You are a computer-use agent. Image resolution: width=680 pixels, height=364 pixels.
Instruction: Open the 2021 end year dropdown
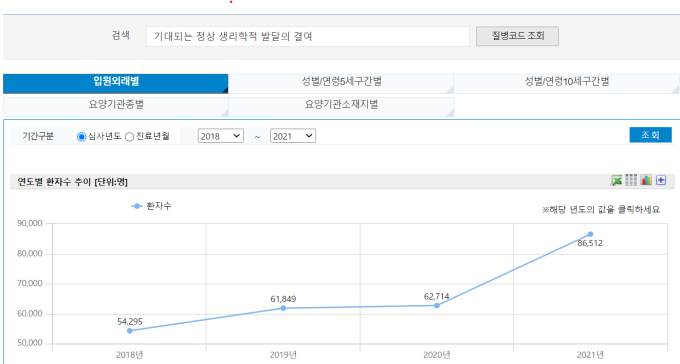pos(293,136)
